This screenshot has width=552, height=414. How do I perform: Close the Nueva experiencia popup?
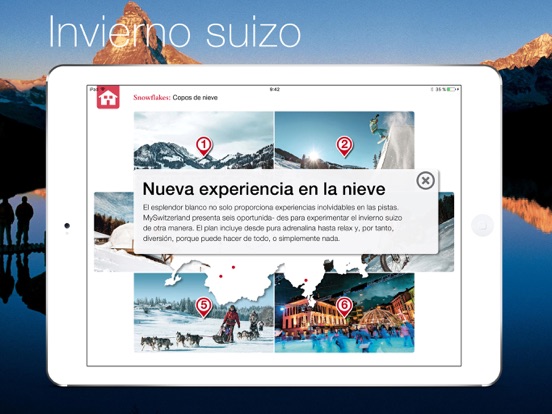[425, 181]
